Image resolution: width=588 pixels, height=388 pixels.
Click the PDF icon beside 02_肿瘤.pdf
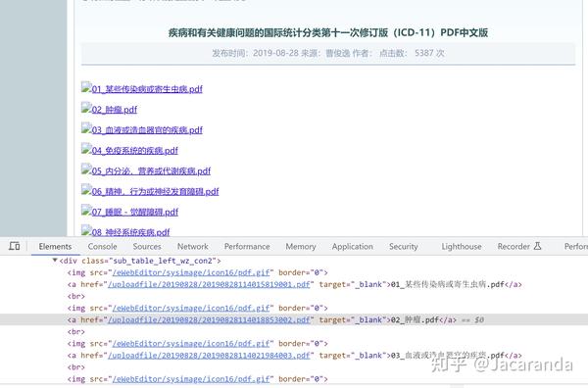point(86,108)
